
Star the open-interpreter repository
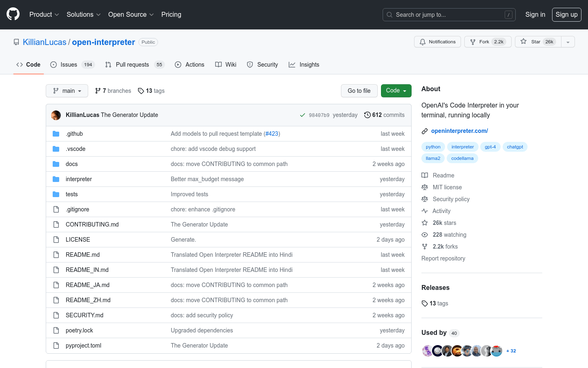(x=535, y=42)
